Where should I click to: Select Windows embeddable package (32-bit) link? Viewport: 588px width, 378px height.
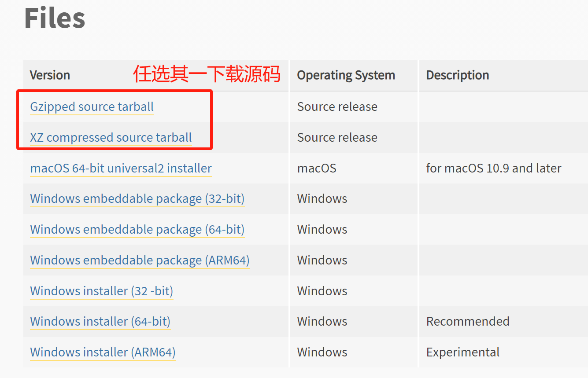pyautogui.click(x=137, y=199)
